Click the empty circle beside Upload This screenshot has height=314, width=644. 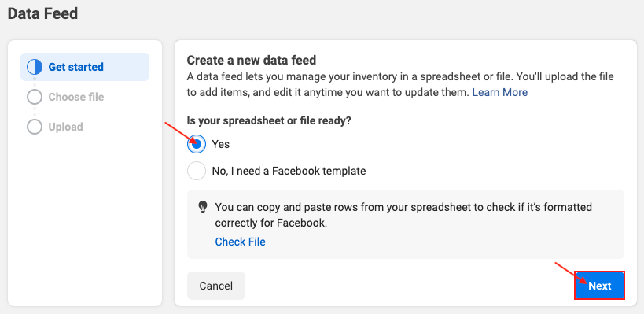35,127
